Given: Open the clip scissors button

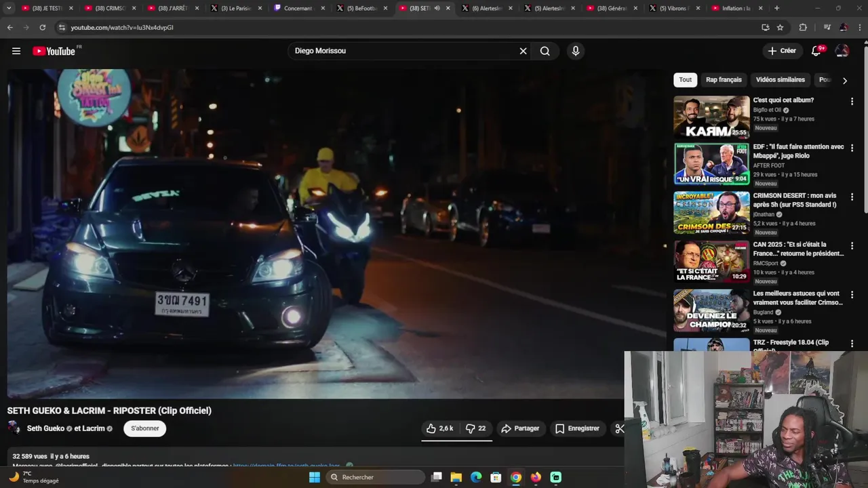Looking at the screenshot, I should [618, 428].
